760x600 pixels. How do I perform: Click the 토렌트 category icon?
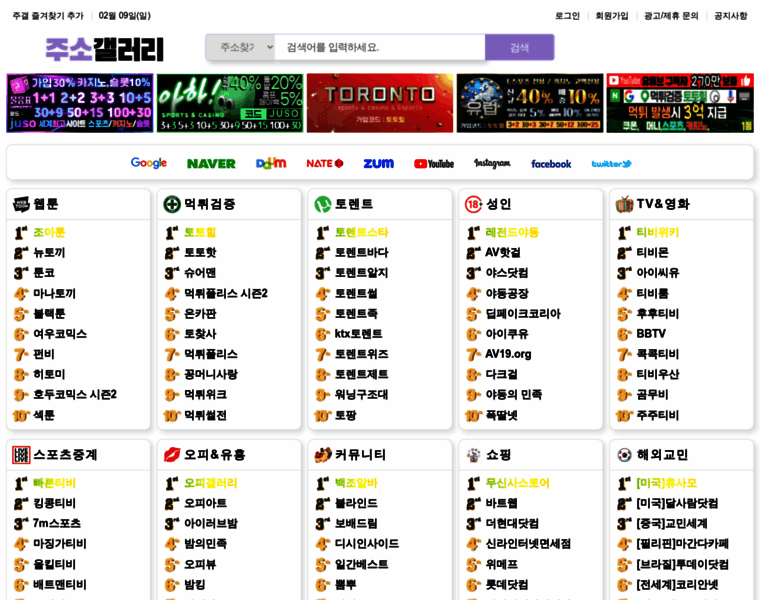point(322,204)
